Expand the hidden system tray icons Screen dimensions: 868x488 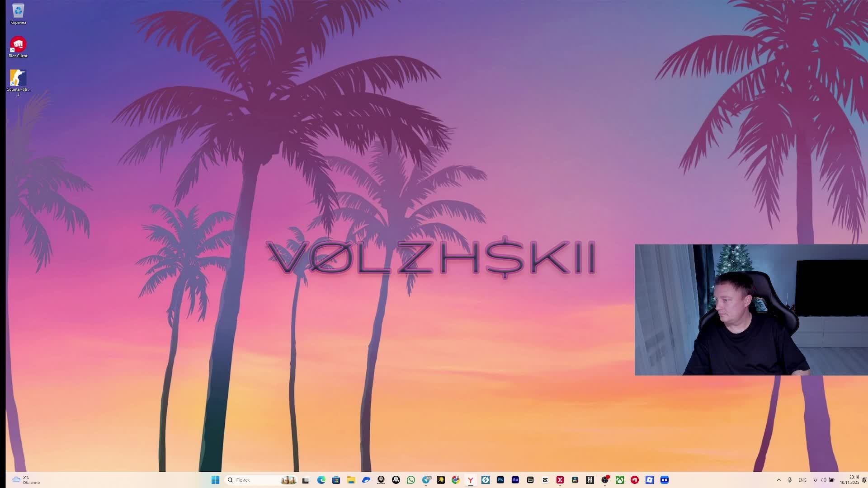click(x=778, y=480)
